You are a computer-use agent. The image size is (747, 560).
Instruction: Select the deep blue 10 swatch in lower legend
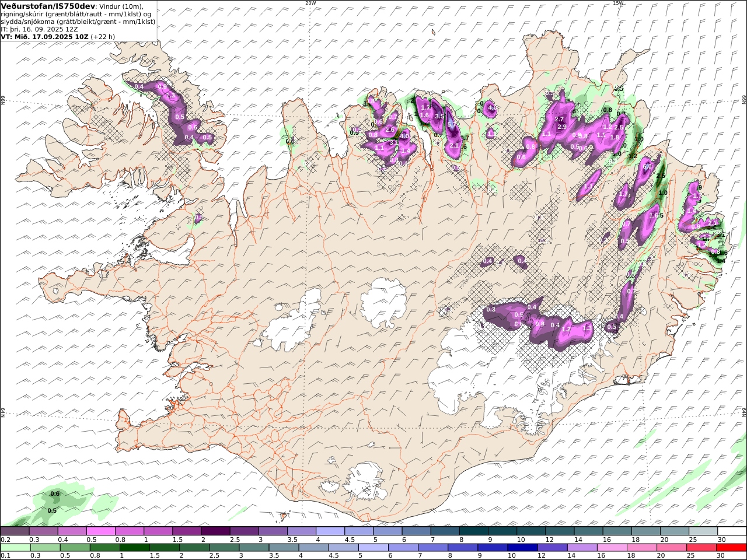click(522, 547)
